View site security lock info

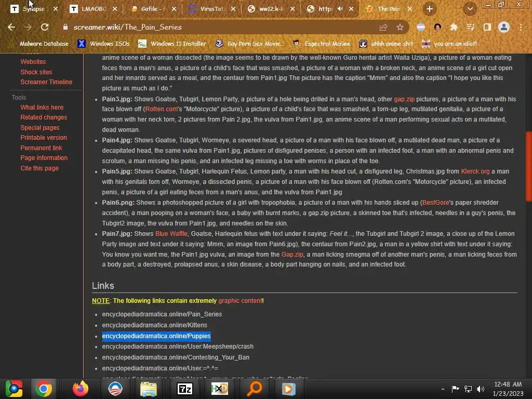(65, 27)
